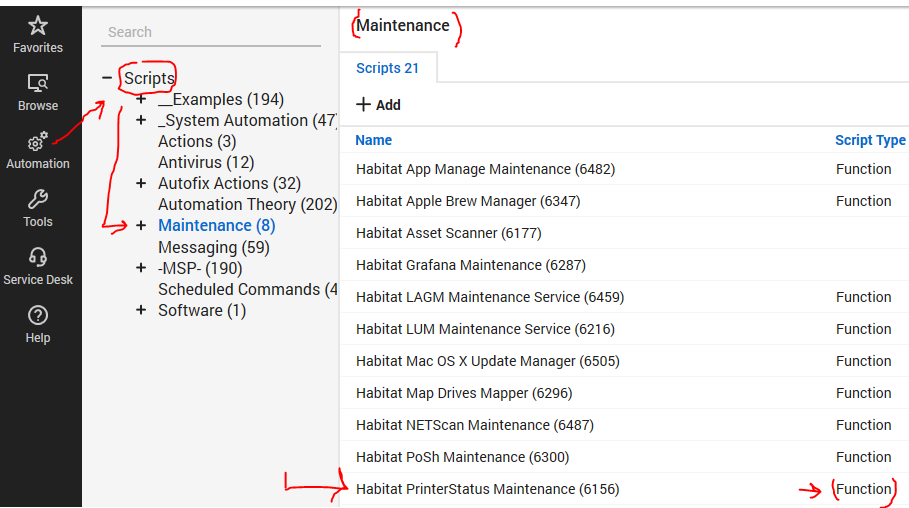Switch to the Scripts 21 tab
909x508 pixels.
387,68
